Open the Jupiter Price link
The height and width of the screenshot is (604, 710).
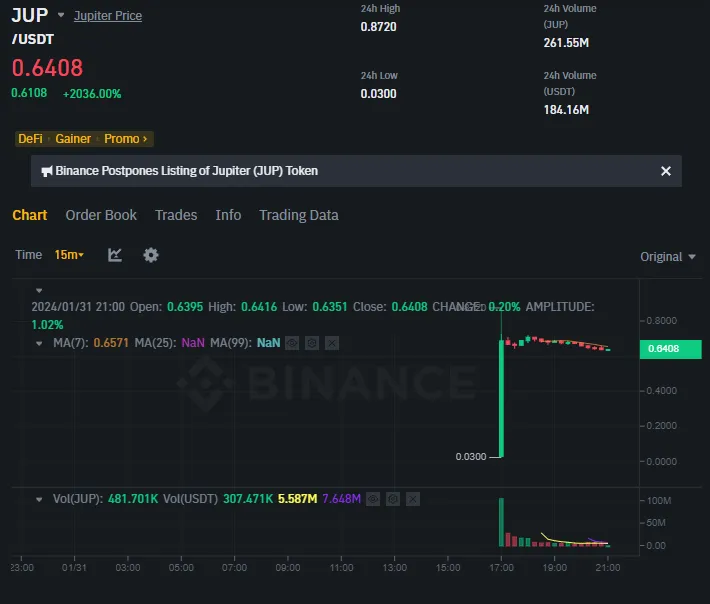tap(108, 16)
